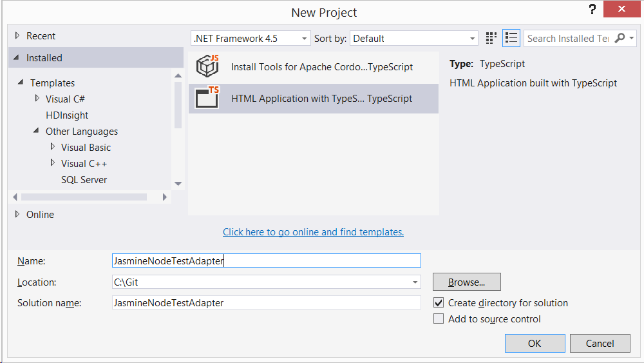Uncheck Create directory for solution
This screenshot has height=363, width=644.
tap(439, 302)
